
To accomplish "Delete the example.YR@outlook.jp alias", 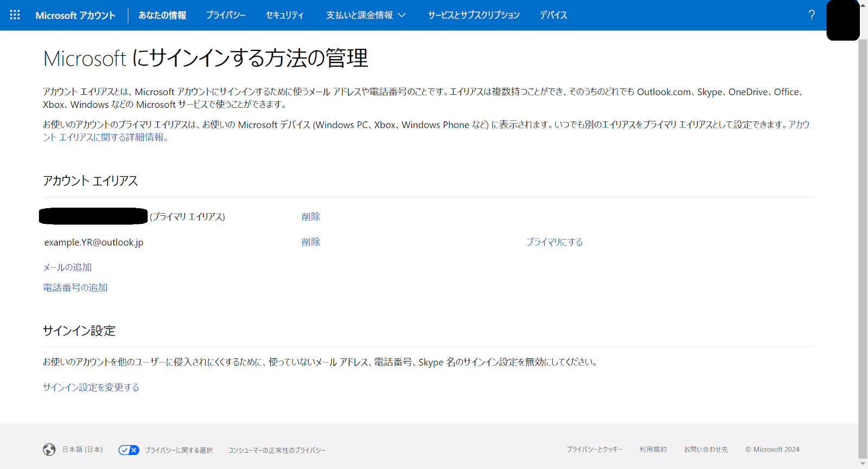I will 311,242.
